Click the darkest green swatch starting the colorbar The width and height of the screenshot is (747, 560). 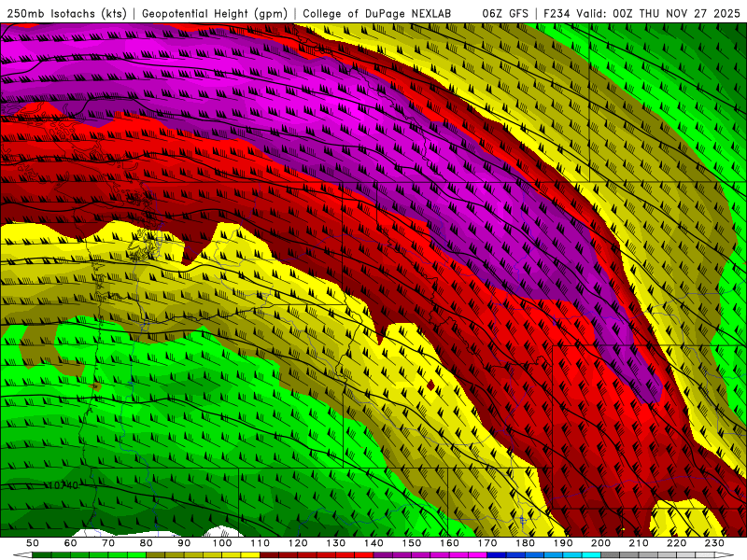[x=42, y=555]
